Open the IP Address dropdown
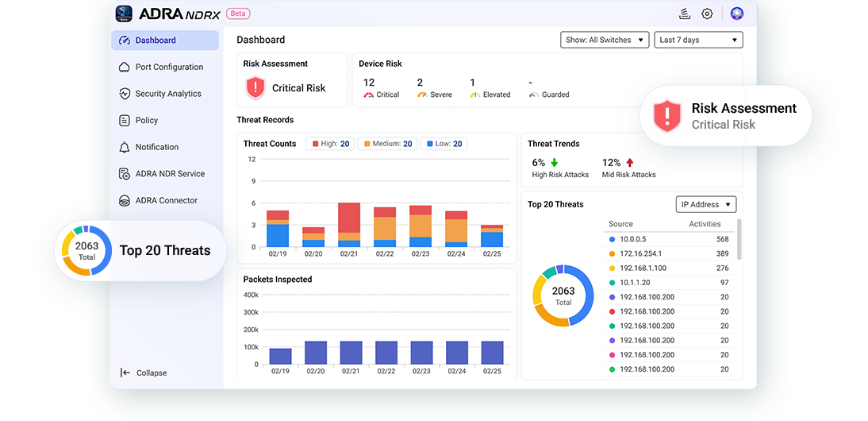This screenshot has width=868, height=421. click(x=705, y=205)
